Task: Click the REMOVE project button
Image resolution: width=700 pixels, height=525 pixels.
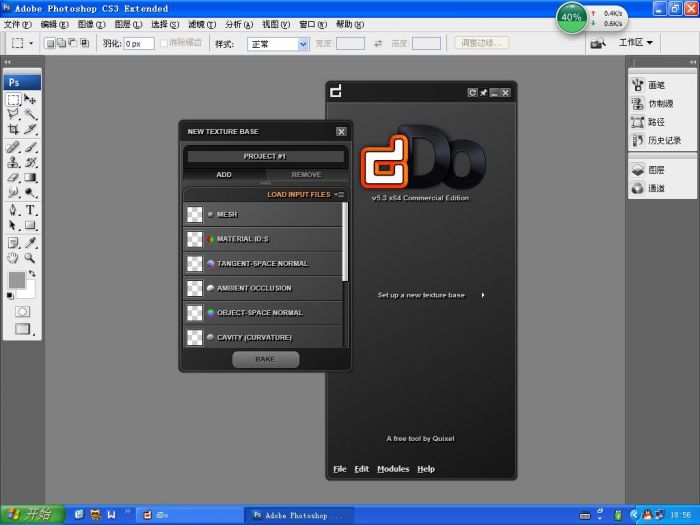Action: click(x=306, y=175)
